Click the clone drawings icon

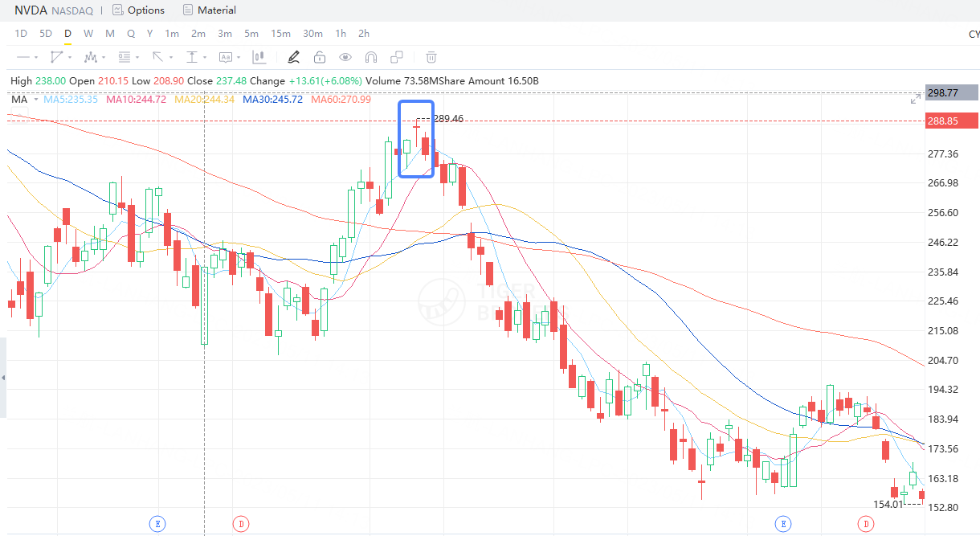397,57
